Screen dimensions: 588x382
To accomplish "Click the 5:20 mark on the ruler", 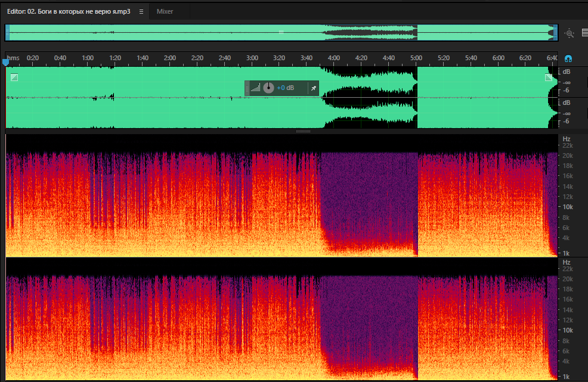I will [443, 58].
